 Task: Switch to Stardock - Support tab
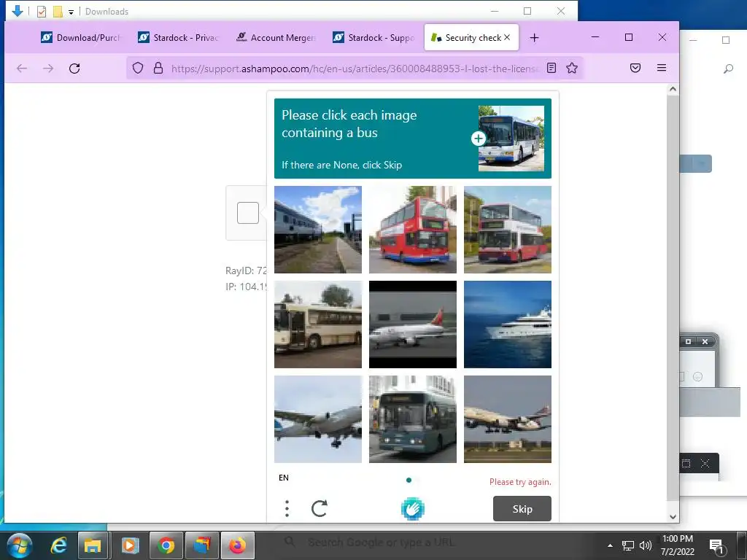point(373,38)
